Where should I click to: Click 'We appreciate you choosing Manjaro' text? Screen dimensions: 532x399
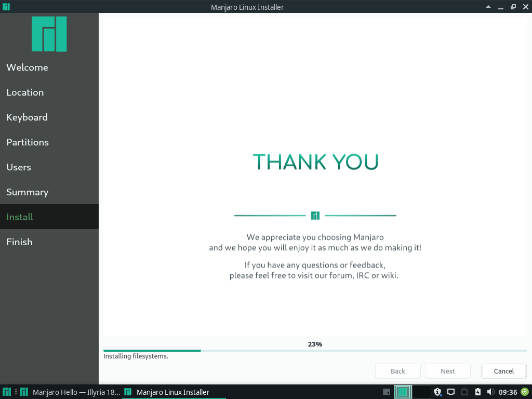[x=315, y=237]
